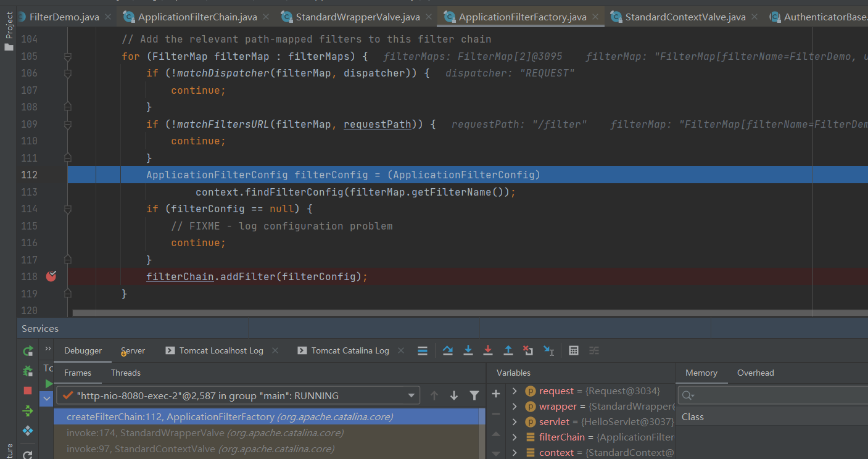Select the next frame with the down arrow

454,395
